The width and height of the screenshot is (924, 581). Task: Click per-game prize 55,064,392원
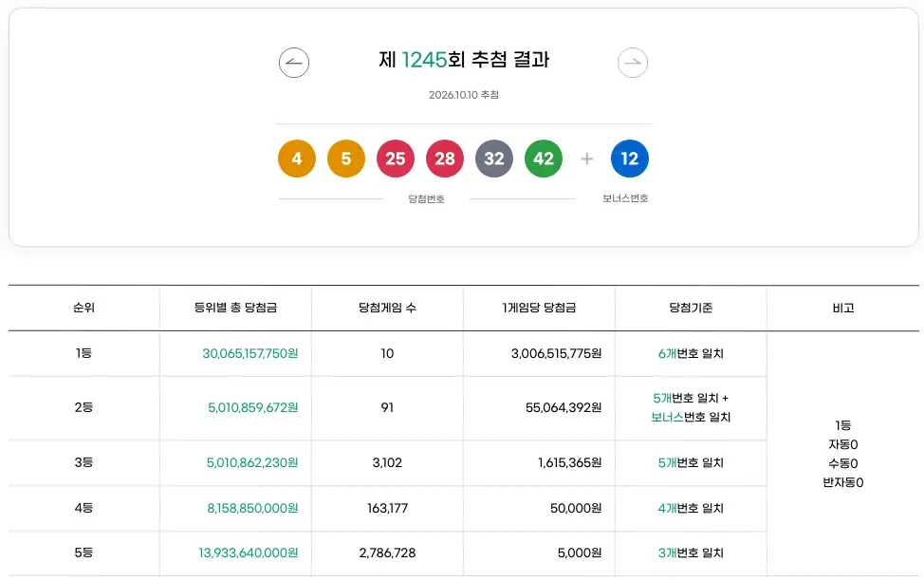pos(564,407)
